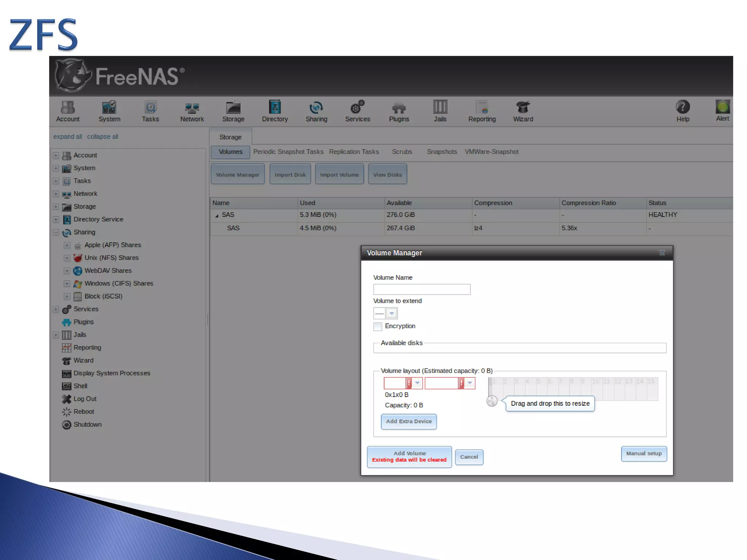Expand Windows (CIFS) Shares node
747x560 pixels.
(67, 283)
